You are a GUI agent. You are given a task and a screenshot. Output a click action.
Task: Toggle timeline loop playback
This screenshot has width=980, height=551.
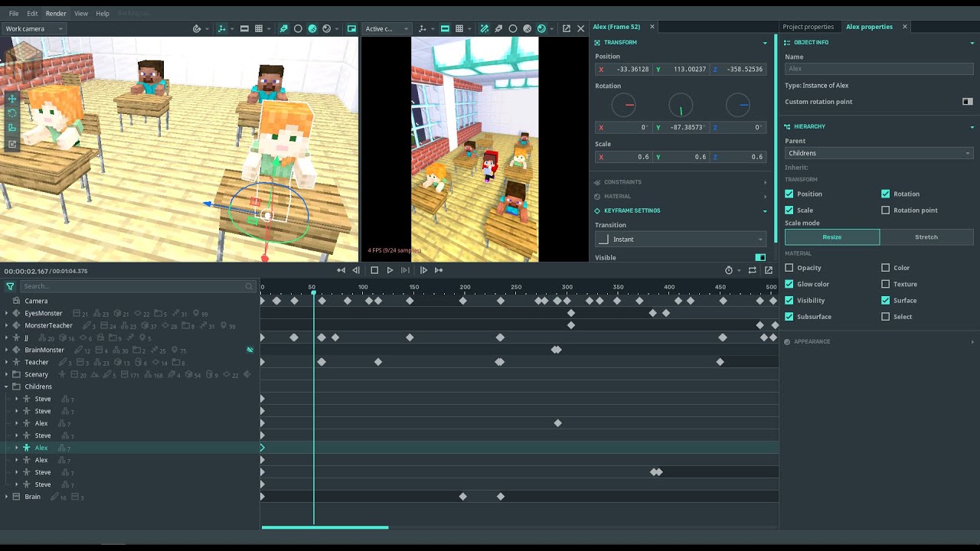(753, 270)
